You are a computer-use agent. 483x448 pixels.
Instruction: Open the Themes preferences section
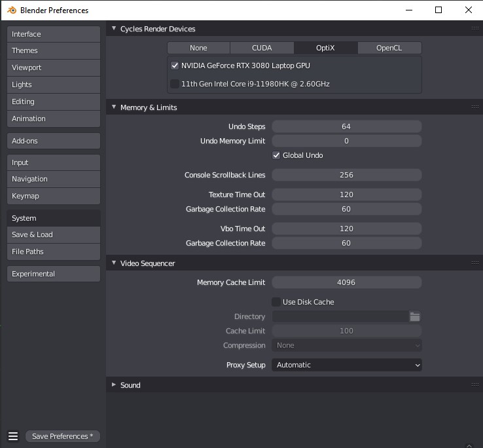tap(54, 50)
